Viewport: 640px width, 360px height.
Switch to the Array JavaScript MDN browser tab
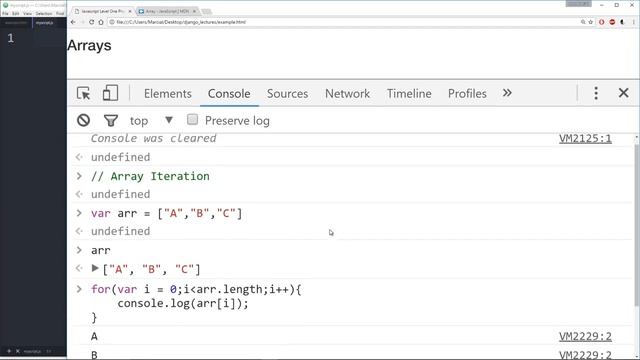[167, 11]
